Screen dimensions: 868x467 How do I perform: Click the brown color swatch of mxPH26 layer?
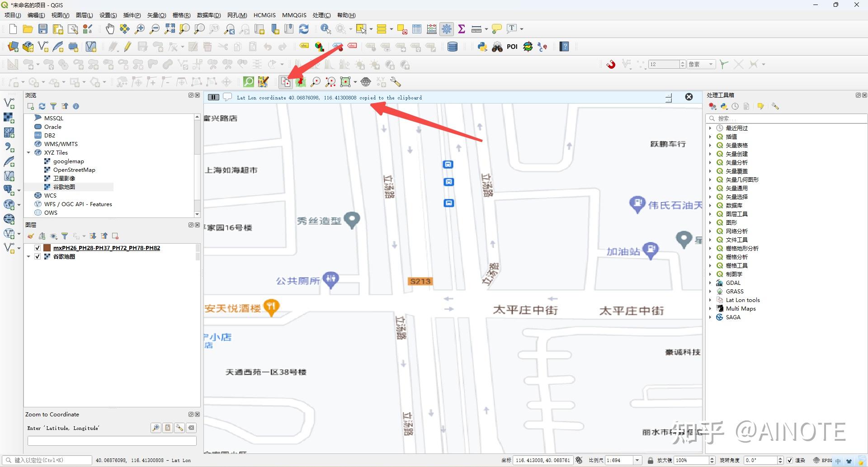tap(47, 248)
